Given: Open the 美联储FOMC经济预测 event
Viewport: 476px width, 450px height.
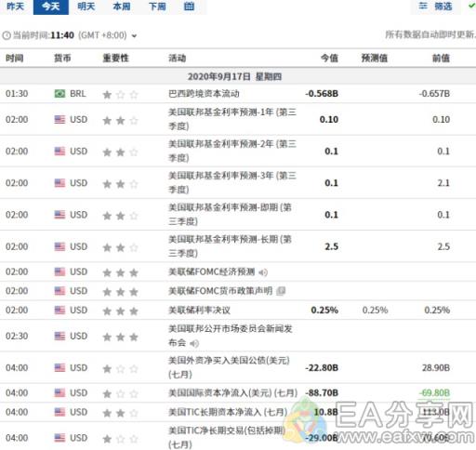Looking at the screenshot, I should point(212,271).
